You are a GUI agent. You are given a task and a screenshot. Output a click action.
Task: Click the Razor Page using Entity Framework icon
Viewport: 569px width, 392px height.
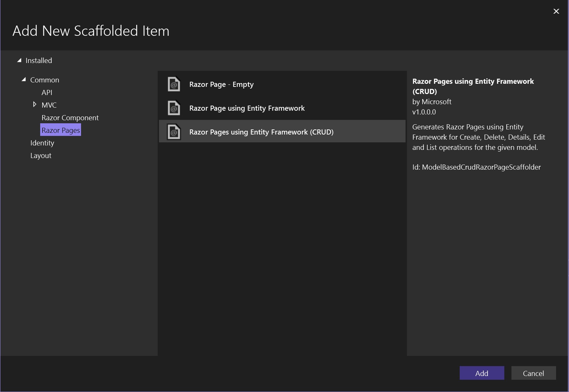(174, 108)
